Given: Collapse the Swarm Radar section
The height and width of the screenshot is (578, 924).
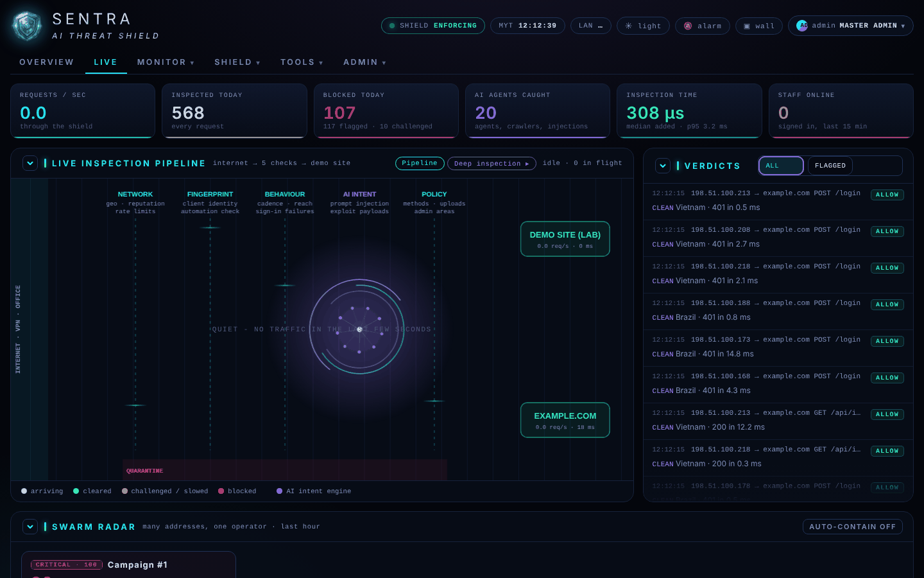Looking at the screenshot, I should coord(30,527).
